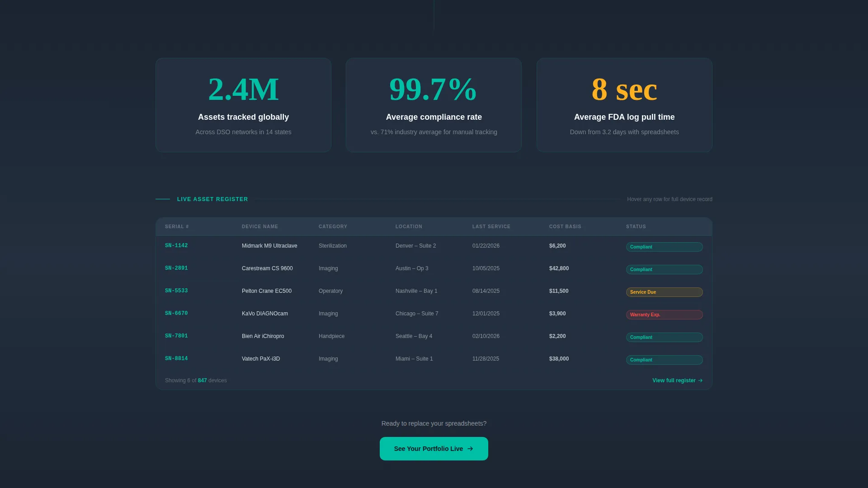This screenshot has height=488, width=868.
Task: Click the Chicago – Suite 7 location
Action: [417, 314]
